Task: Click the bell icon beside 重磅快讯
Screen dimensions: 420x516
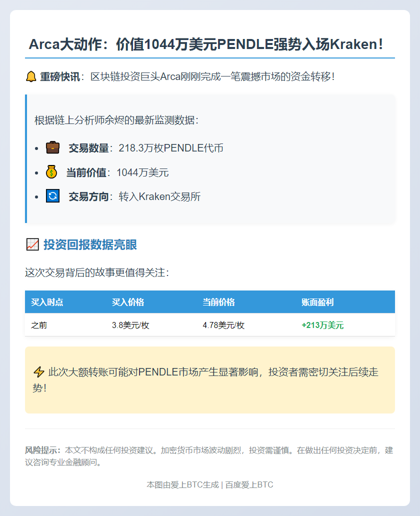Action: [x=31, y=76]
